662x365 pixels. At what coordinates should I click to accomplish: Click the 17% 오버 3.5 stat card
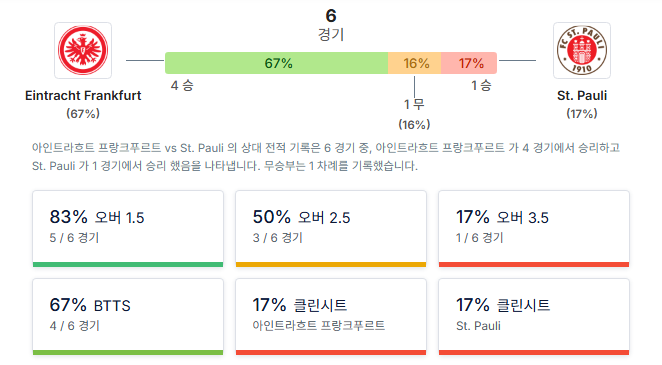point(534,228)
